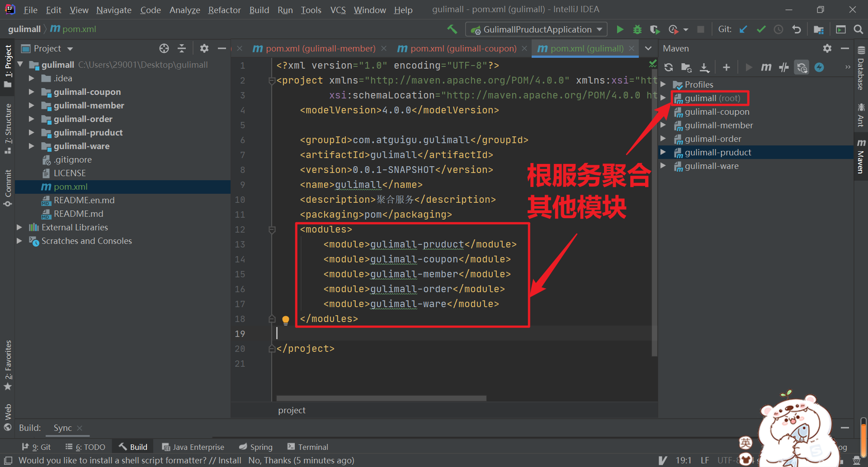Screen dimensions: 868x467
Task: Expand gulimall-member in Maven panel
Action: pyautogui.click(x=663, y=125)
